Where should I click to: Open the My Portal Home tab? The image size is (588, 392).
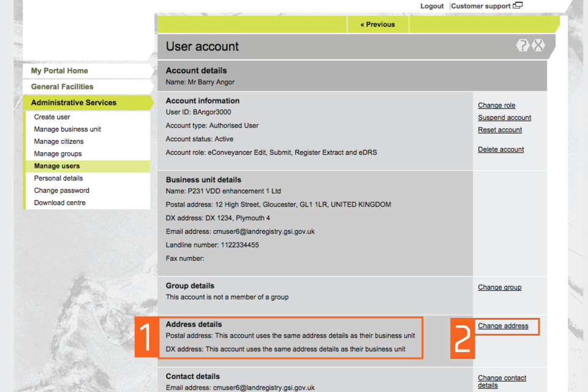click(59, 71)
